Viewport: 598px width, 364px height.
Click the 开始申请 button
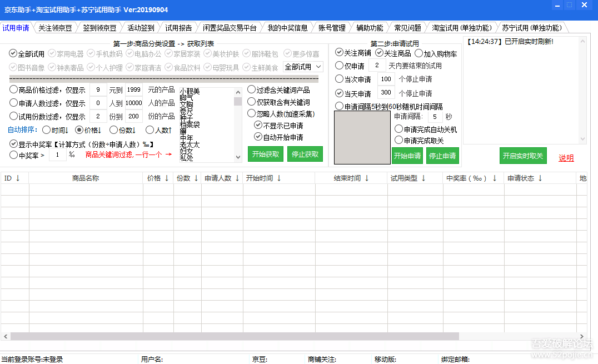[x=407, y=156]
